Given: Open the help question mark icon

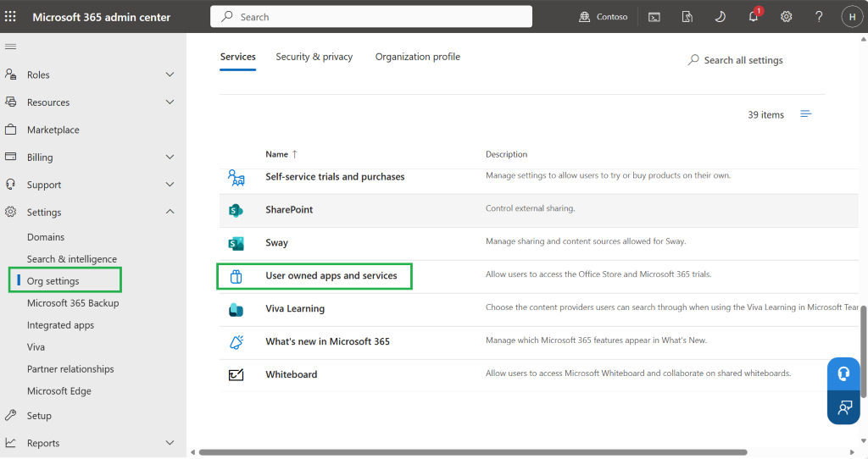Looking at the screenshot, I should pyautogui.click(x=819, y=17).
